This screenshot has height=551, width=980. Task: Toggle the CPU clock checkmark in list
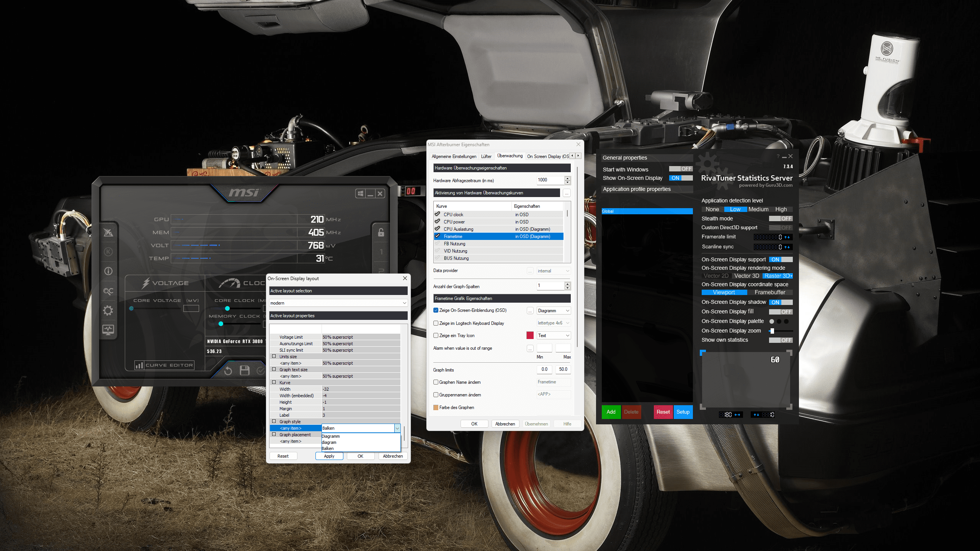[x=438, y=214]
